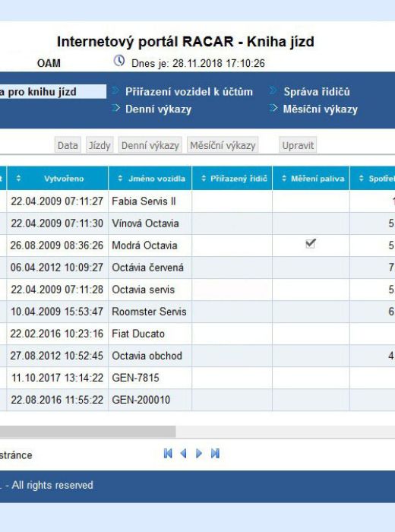Click the Data button

(68, 145)
